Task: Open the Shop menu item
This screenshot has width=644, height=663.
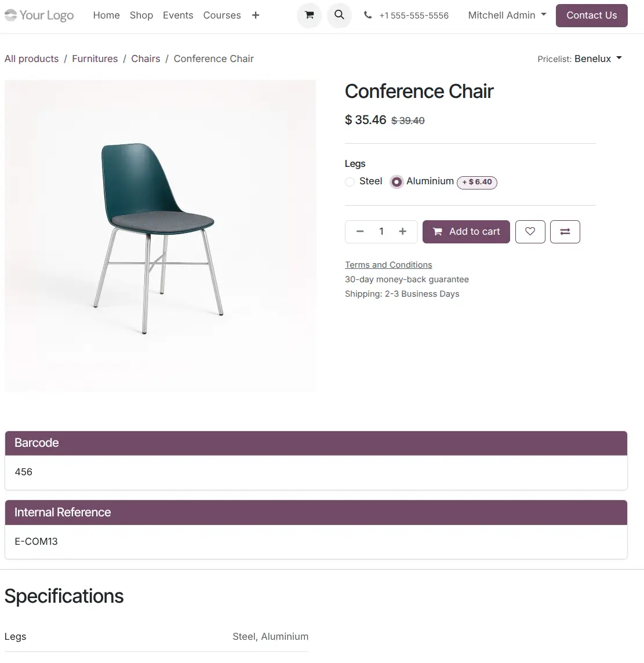Action: [141, 15]
